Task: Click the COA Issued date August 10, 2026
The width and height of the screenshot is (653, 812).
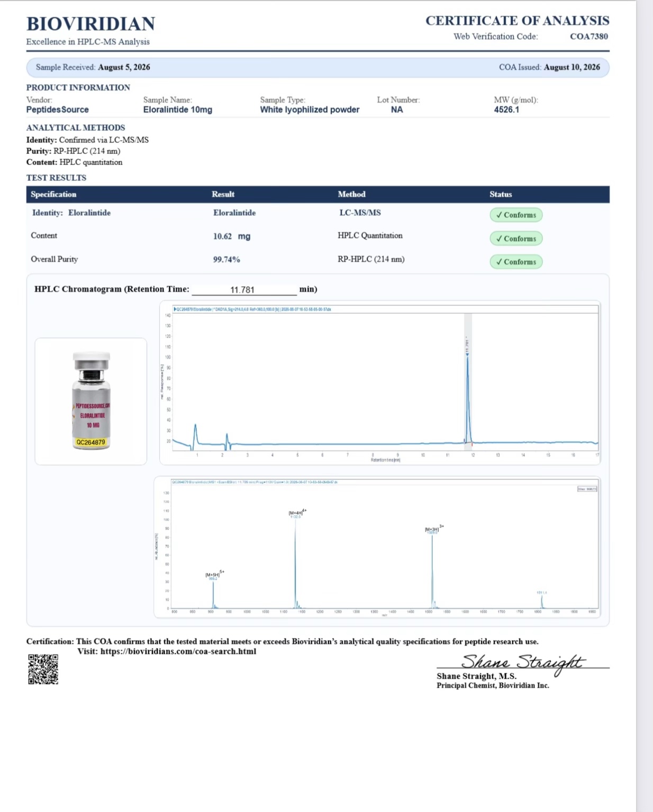Action: click(572, 67)
